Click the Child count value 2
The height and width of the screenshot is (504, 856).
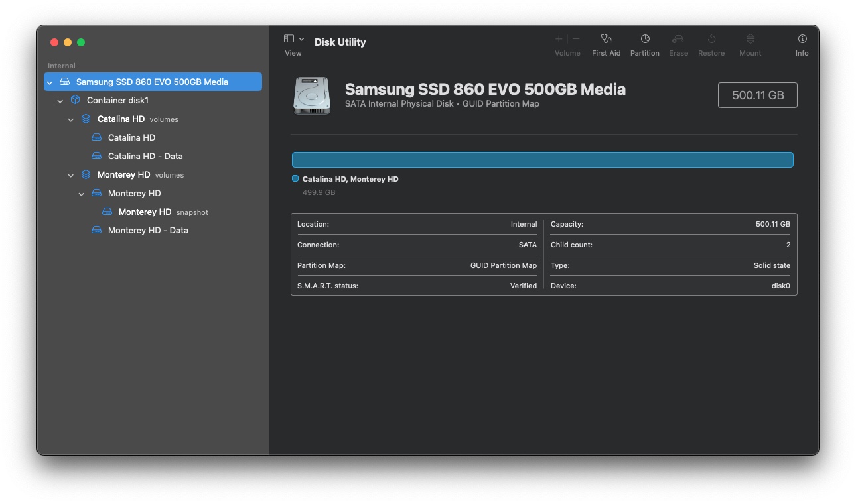tap(788, 245)
